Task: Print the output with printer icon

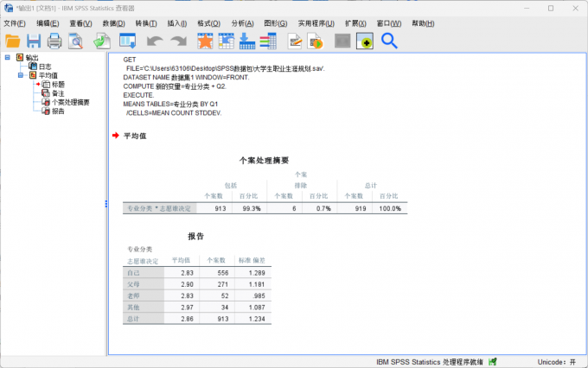Action: coord(54,41)
